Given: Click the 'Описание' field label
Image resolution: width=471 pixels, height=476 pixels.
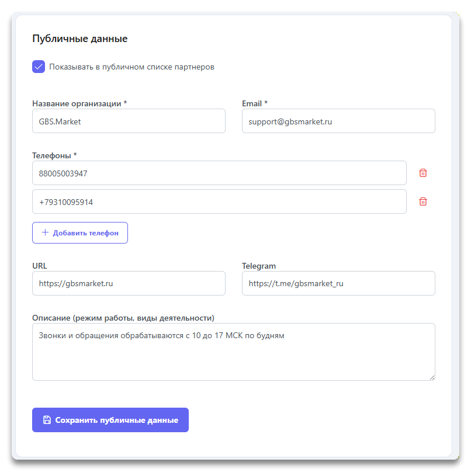Looking at the screenshot, I should pyautogui.click(x=123, y=318).
